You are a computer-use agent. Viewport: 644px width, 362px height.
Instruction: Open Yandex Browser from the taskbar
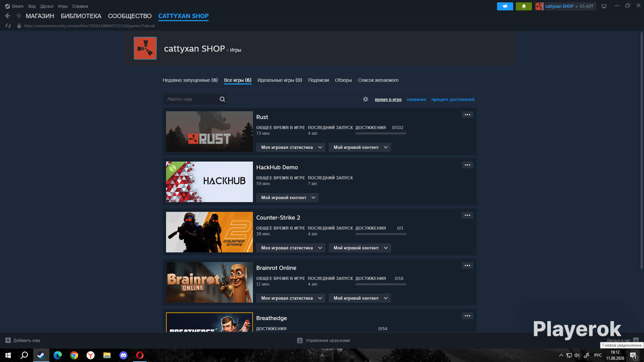click(x=91, y=355)
